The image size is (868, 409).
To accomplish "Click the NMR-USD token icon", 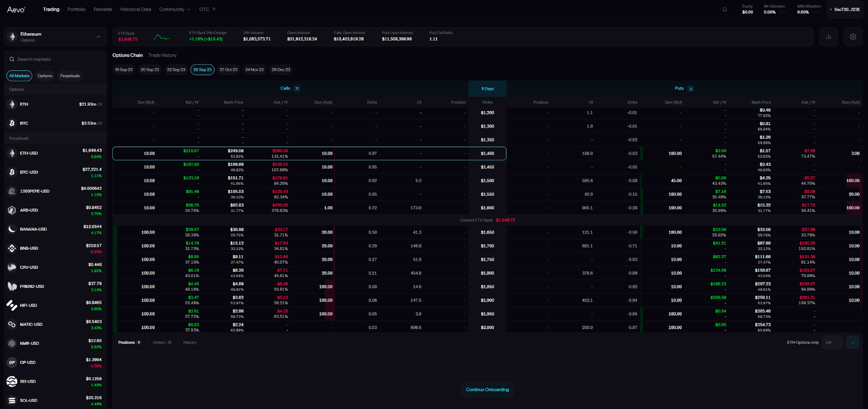I will point(12,343).
